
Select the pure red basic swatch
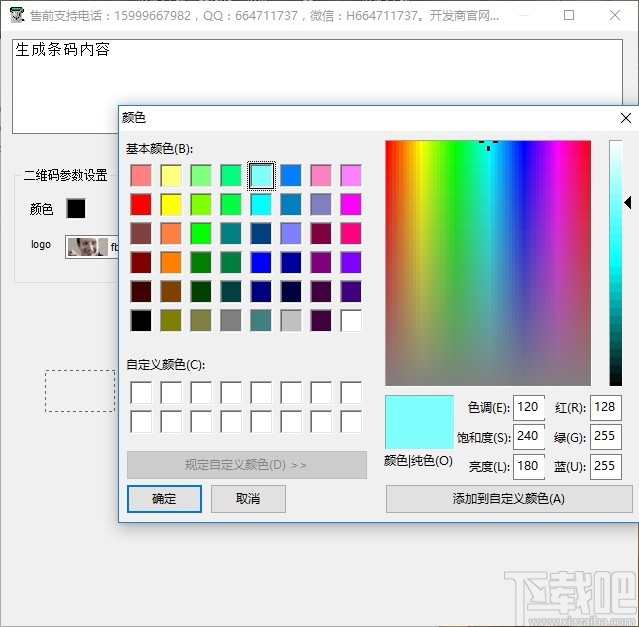pos(141,205)
